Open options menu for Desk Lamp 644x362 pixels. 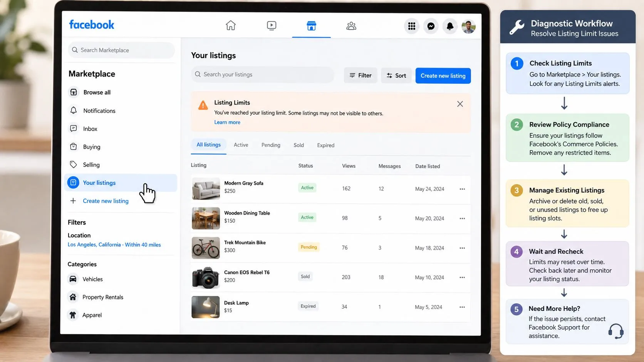click(x=462, y=307)
